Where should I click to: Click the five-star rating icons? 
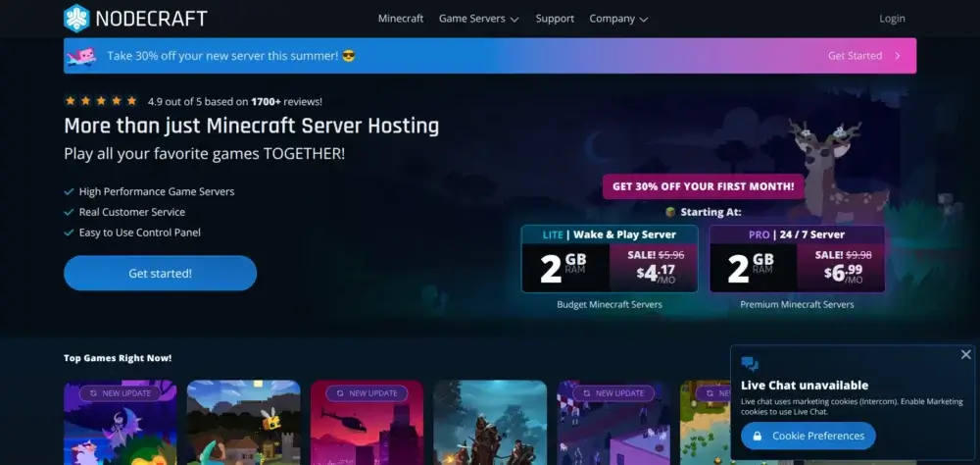pos(101,101)
